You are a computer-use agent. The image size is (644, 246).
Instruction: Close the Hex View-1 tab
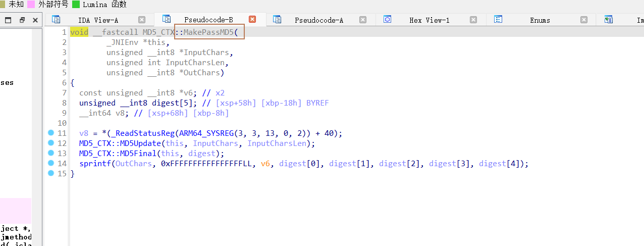pos(473,20)
